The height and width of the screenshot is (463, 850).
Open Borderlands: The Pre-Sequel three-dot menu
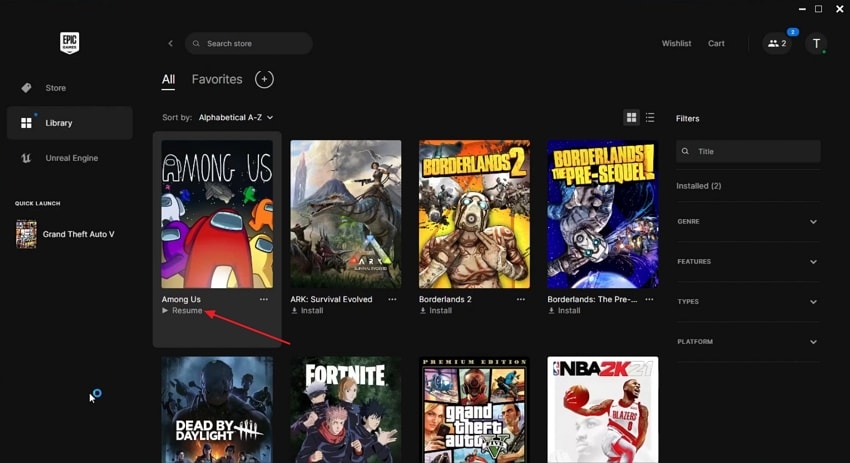(x=649, y=299)
